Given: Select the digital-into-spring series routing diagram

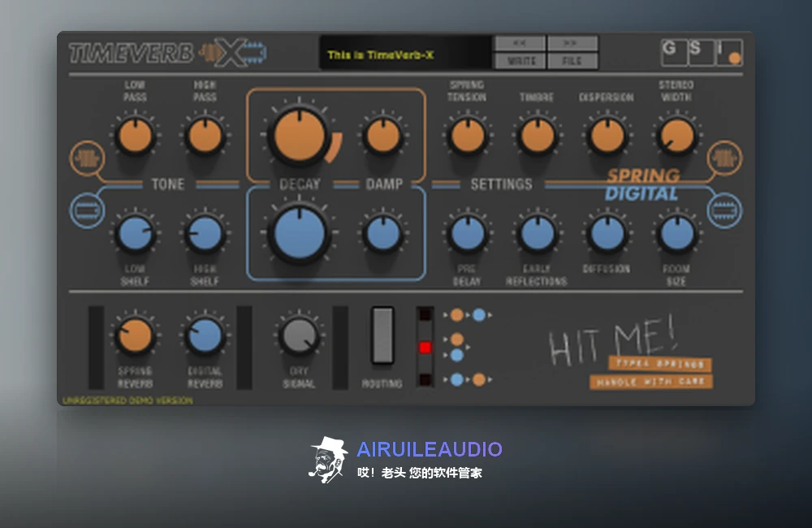Looking at the screenshot, I should tap(468, 380).
